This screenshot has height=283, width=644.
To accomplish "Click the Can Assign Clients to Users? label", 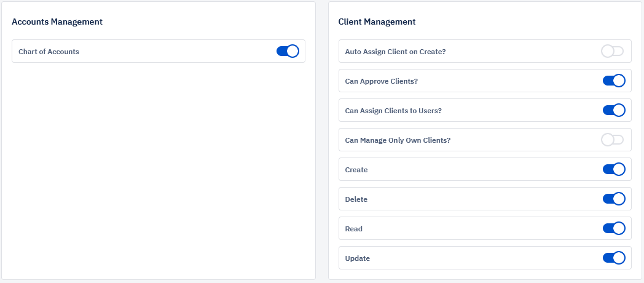I will tap(393, 111).
